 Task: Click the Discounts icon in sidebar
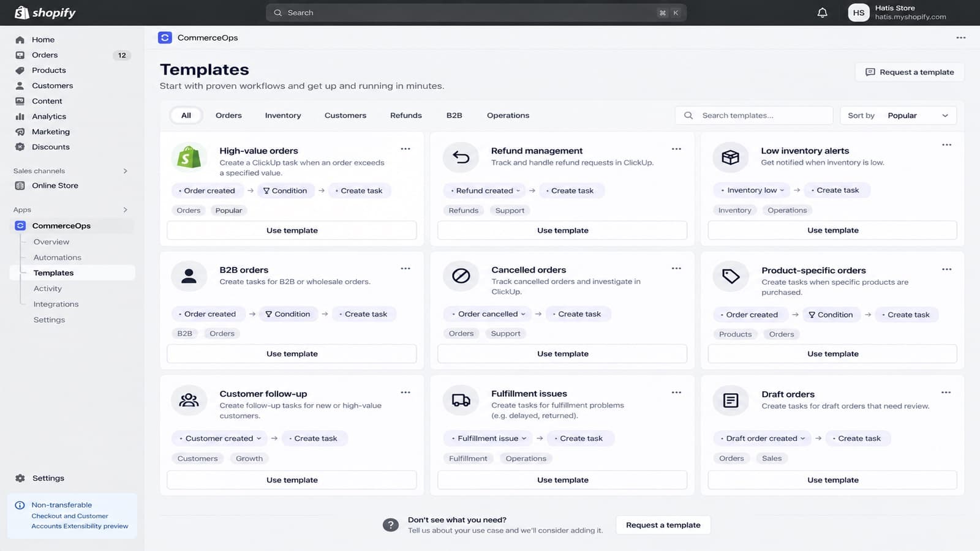coord(20,147)
